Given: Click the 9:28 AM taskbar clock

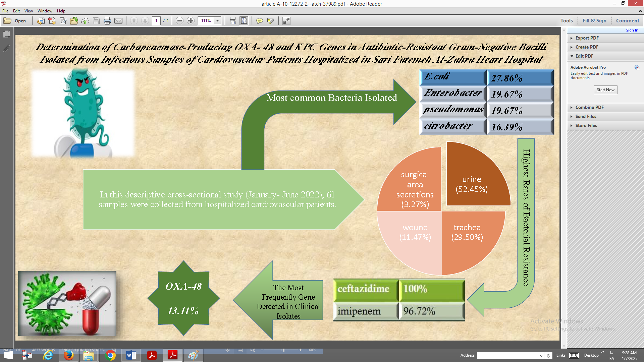Looking at the screenshot, I should [x=629, y=353].
